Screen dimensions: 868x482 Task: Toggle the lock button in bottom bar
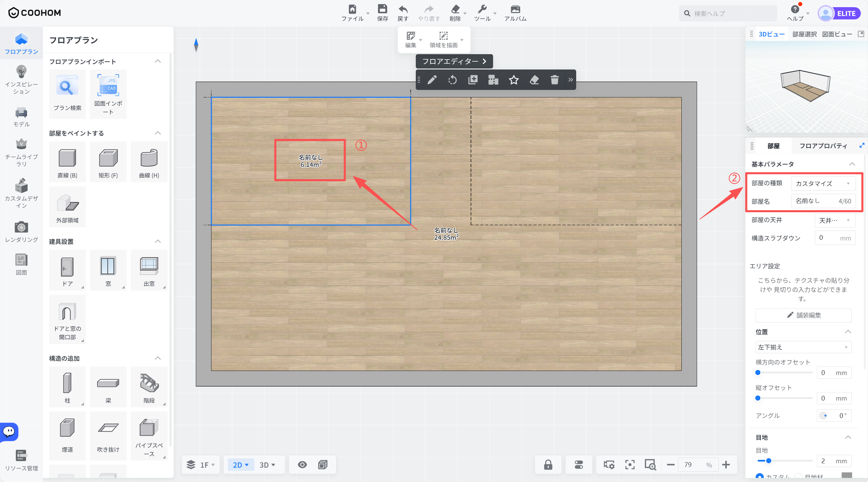(x=548, y=465)
